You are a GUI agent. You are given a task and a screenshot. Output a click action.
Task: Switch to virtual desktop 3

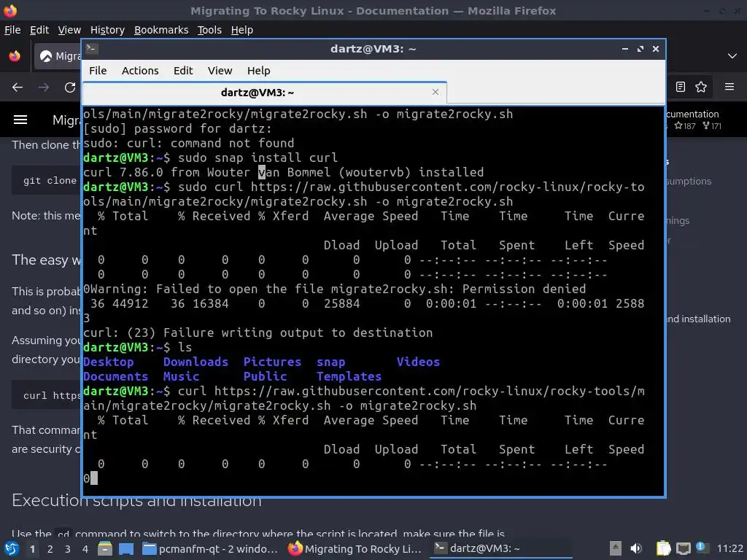pos(68,549)
